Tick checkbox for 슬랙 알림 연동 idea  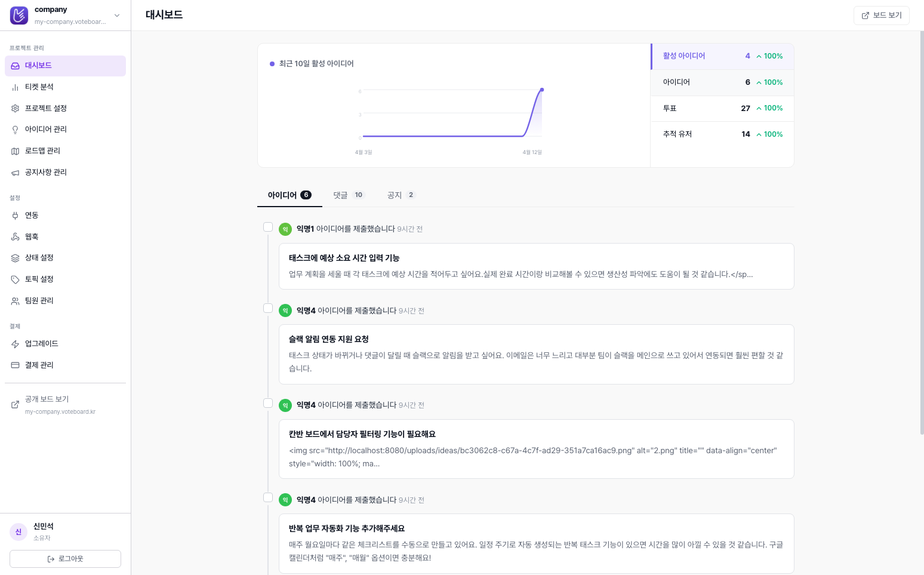pos(268,308)
